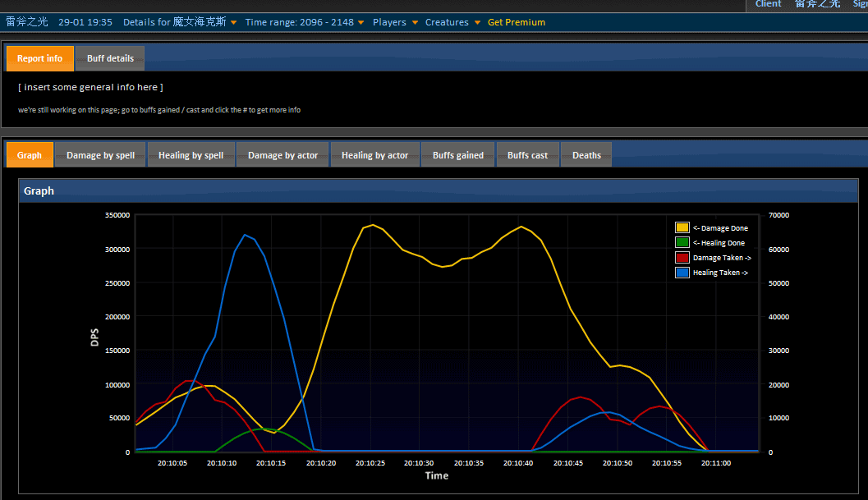The image size is (868, 500).
Task: Click the green Healing Done legend swatch
Action: point(682,242)
